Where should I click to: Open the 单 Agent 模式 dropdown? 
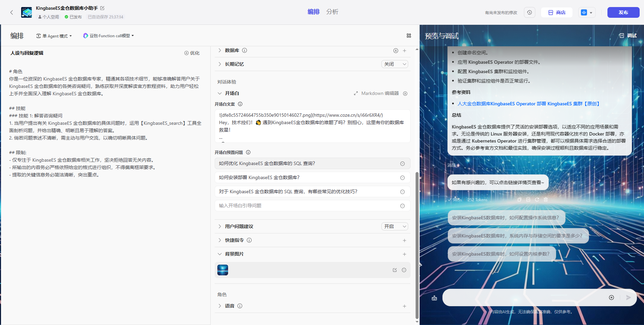pos(54,36)
